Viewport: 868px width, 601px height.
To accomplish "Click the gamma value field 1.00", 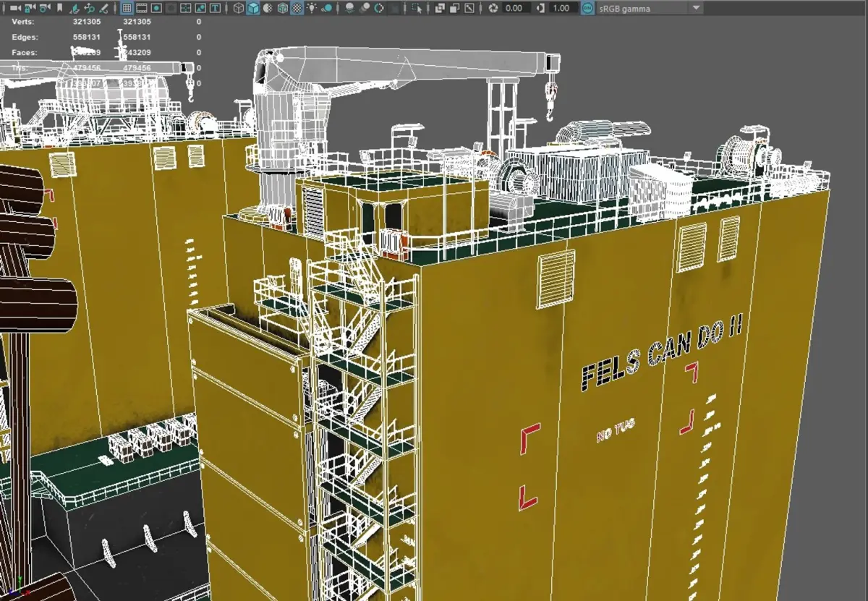I will [562, 8].
